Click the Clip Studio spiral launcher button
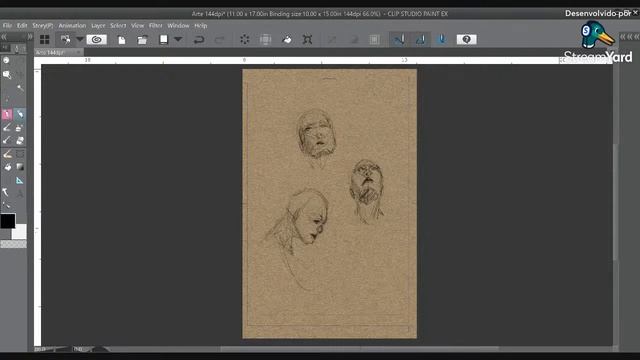The image size is (640, 360). click(97, 39)
